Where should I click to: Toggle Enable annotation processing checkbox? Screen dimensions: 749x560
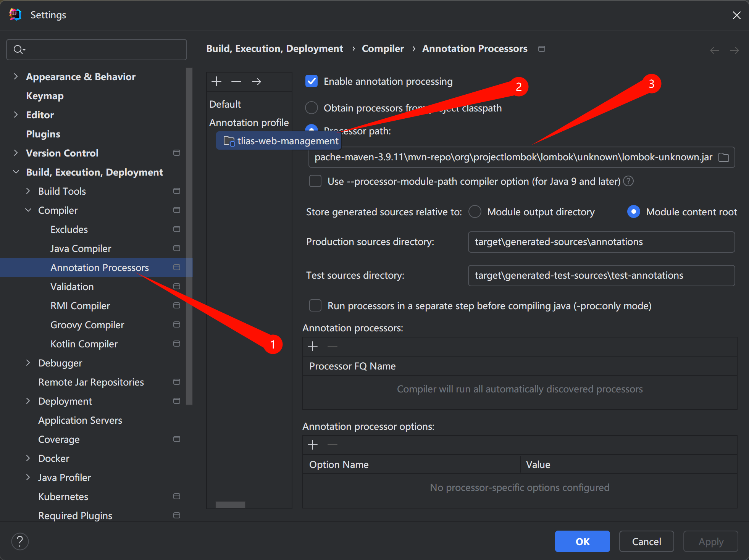point(312,81)
